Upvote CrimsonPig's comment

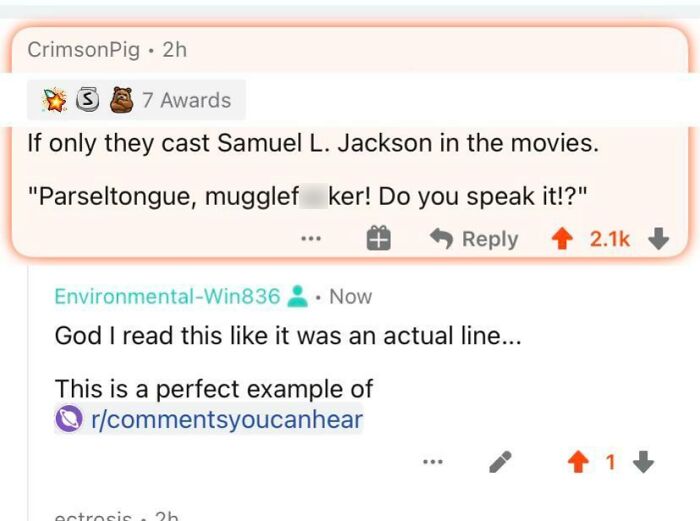(562, 239)
